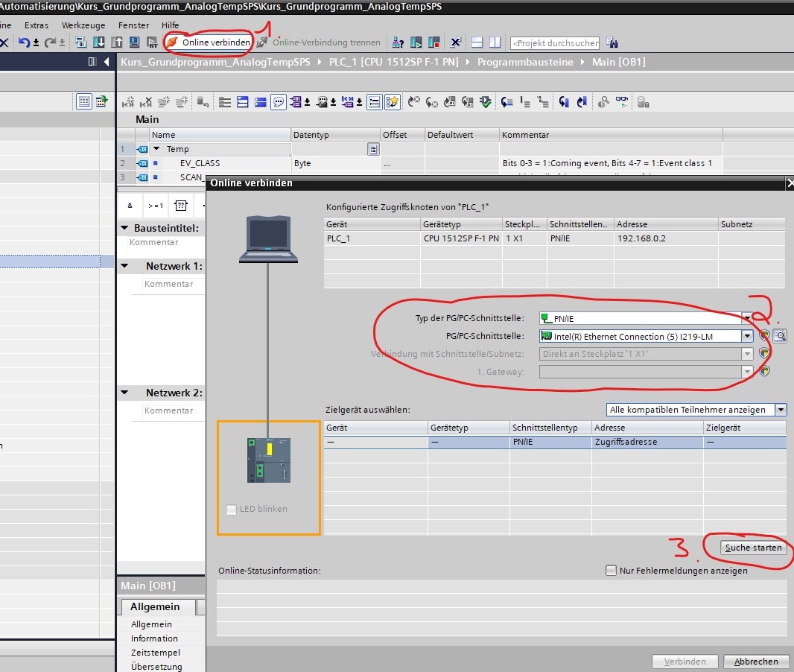The height and width of the screenshot is (672, 794).
Task: Click the laptop PG/PC icon in dialog
Action: (268, 238)
